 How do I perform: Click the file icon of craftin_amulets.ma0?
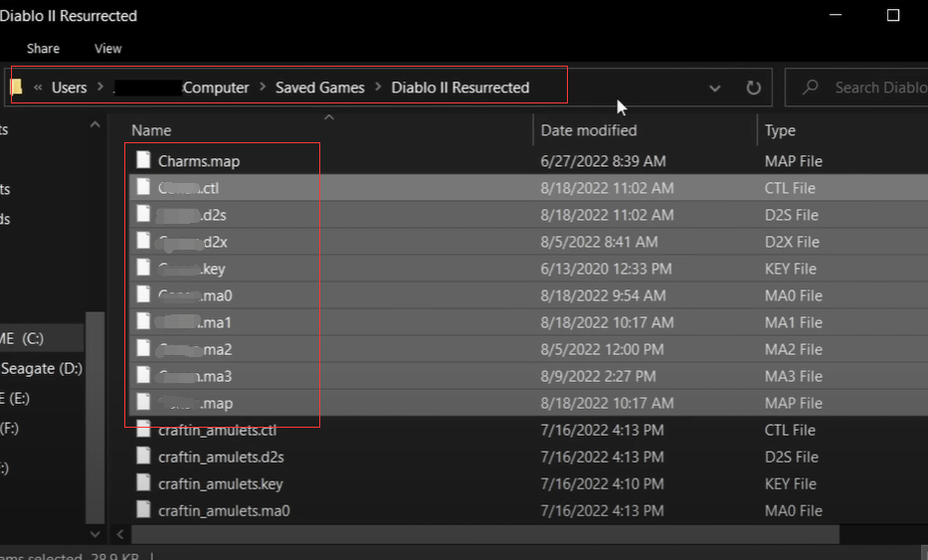coord(143,509)
